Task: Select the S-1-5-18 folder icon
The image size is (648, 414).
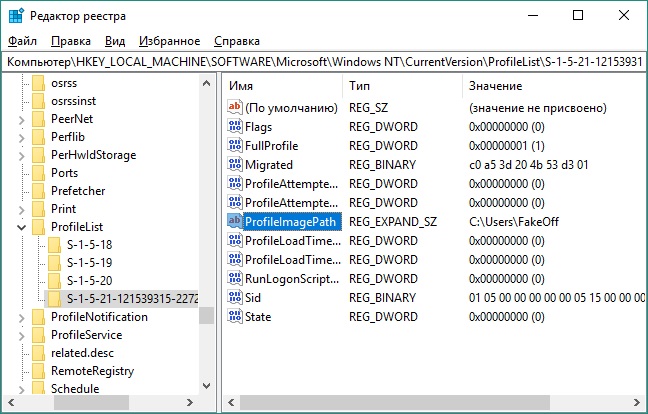Action: [56, 244]
